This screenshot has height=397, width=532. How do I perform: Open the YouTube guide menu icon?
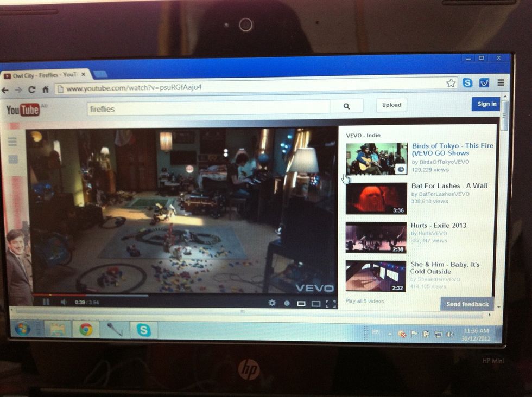click(x=12, y=142)
